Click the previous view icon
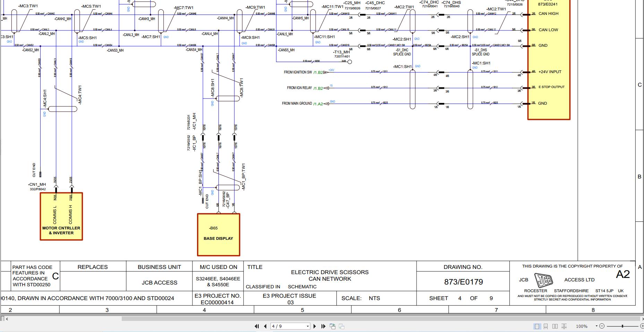The image size is (644, 332). (333, 326)
